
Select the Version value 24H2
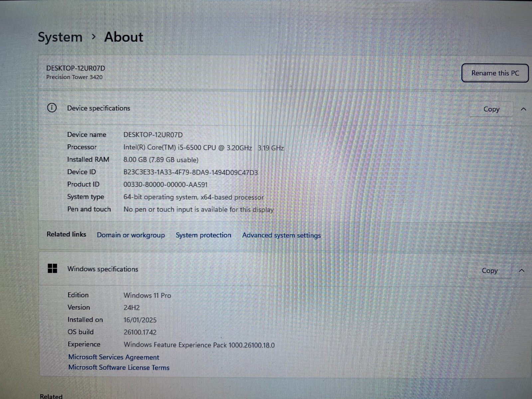[x=132, y=308]
